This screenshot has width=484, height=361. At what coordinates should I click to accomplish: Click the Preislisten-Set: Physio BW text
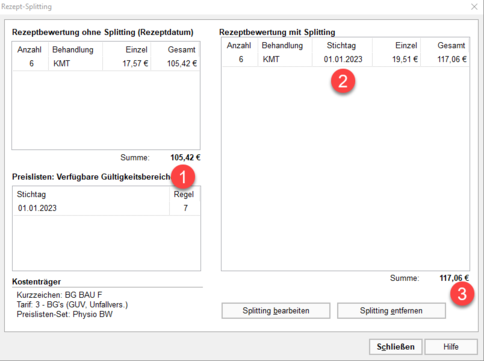65,314
